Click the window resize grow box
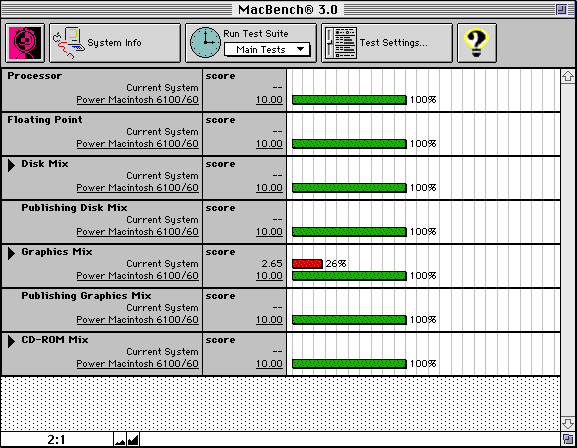The image size is (577, 448). [568, 439]
